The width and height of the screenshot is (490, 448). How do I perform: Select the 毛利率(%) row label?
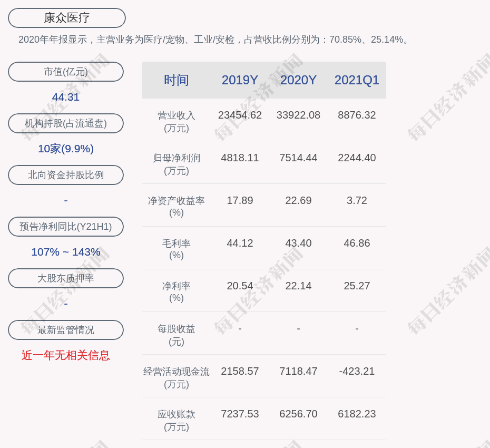(x=177, y=249)
